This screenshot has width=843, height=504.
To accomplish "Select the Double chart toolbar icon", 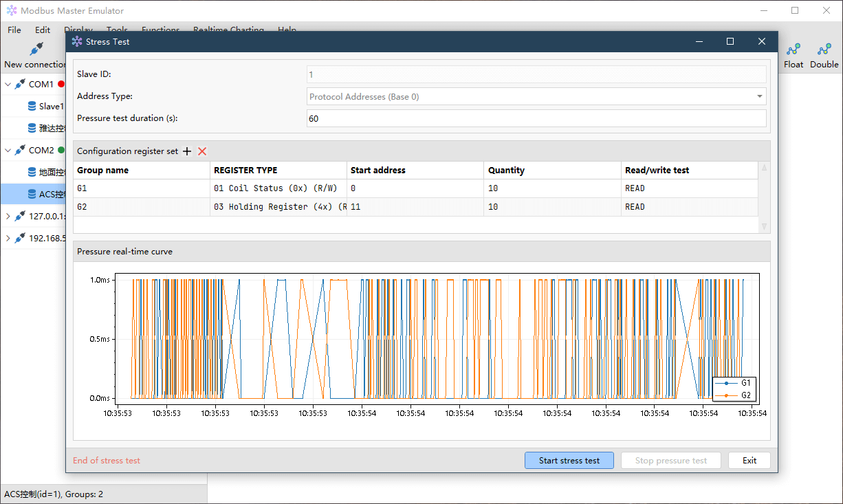I will (x=824, y=50).
